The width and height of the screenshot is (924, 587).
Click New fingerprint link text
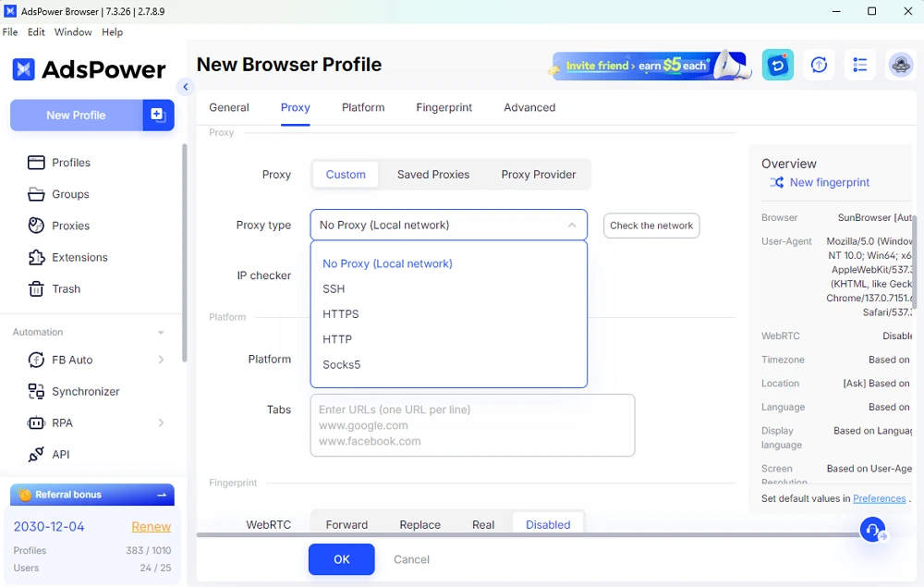click(830, 183)
